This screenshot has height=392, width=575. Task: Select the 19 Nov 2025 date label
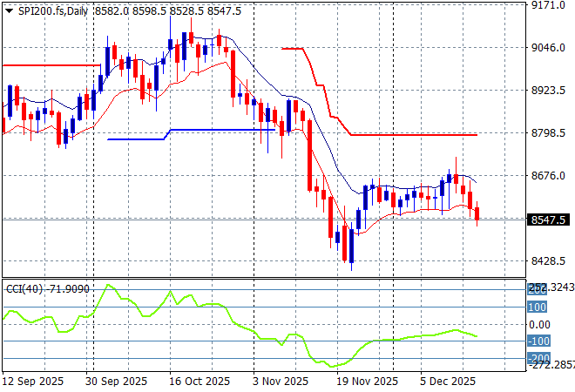368,382
